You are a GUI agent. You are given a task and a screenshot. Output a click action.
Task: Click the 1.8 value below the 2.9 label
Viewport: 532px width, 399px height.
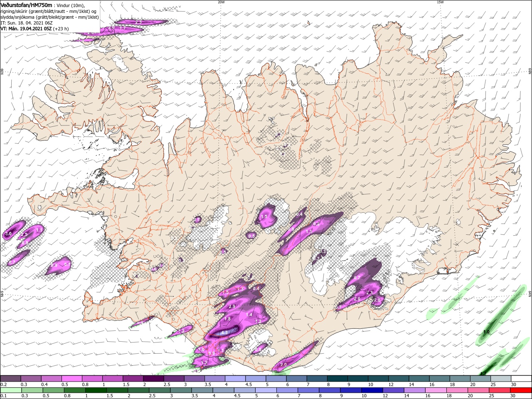[x=227, y=319]
